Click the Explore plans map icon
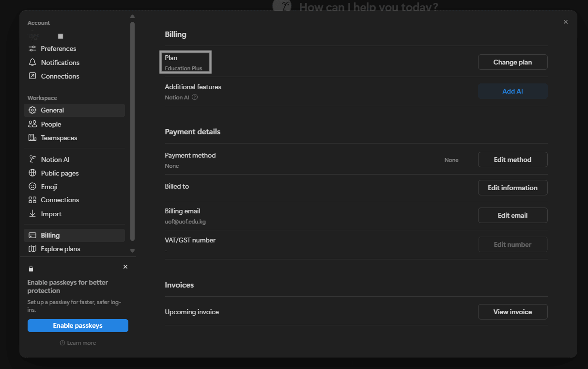Screen dimensions: 588x369 [x=32, y=249]
